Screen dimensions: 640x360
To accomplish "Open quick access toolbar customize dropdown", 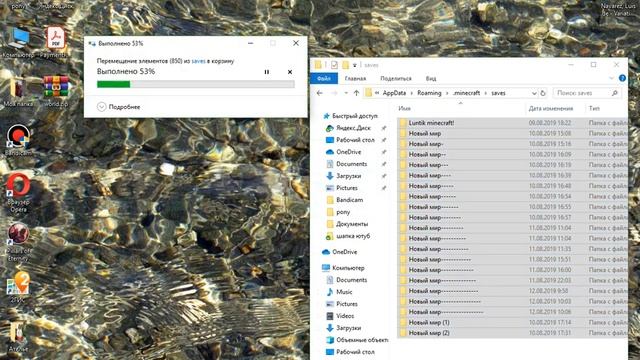I will coord(355,65).
